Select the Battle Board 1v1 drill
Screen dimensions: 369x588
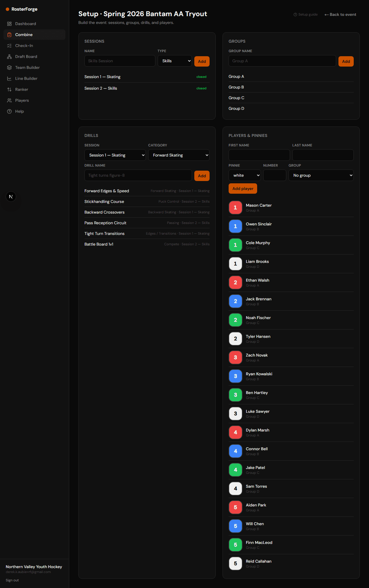pyautogui.click(x=147, y=244)
